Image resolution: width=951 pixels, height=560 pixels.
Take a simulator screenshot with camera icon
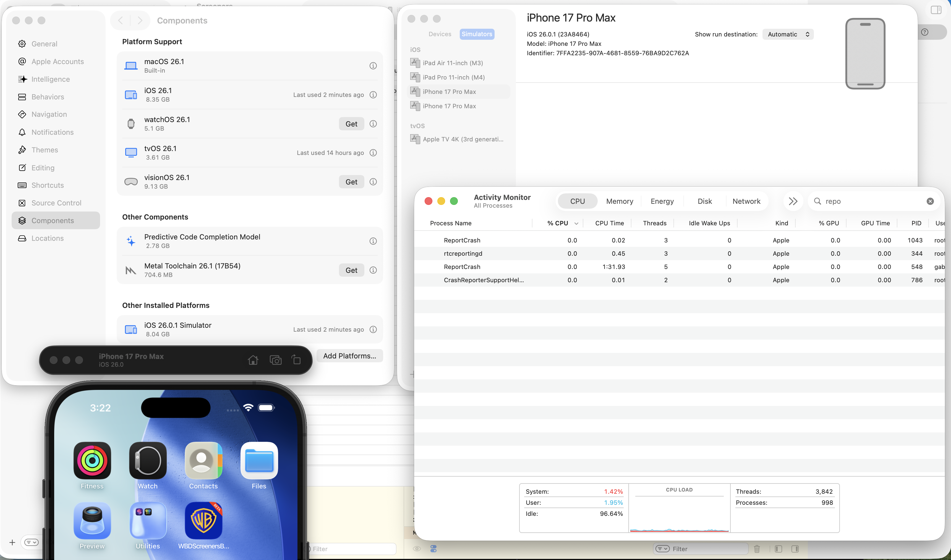pos(275,360)
